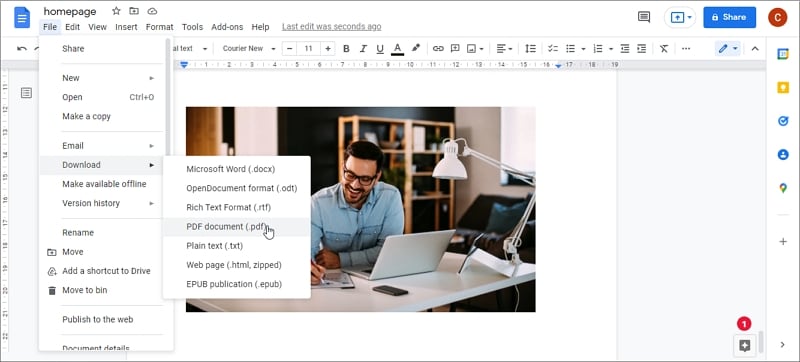Screen dimensions: 800x362
Task: Decrease the indent
Action: pos(625,49)
